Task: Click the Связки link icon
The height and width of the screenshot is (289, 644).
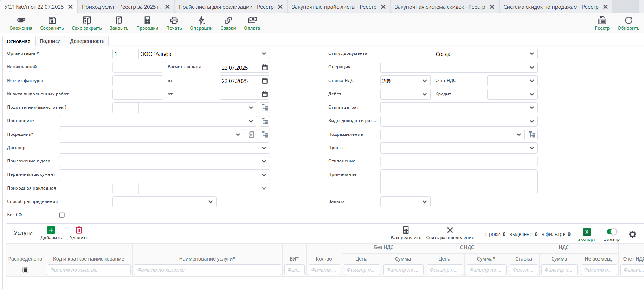Action: pyautogui.click(x=228, y=20)
